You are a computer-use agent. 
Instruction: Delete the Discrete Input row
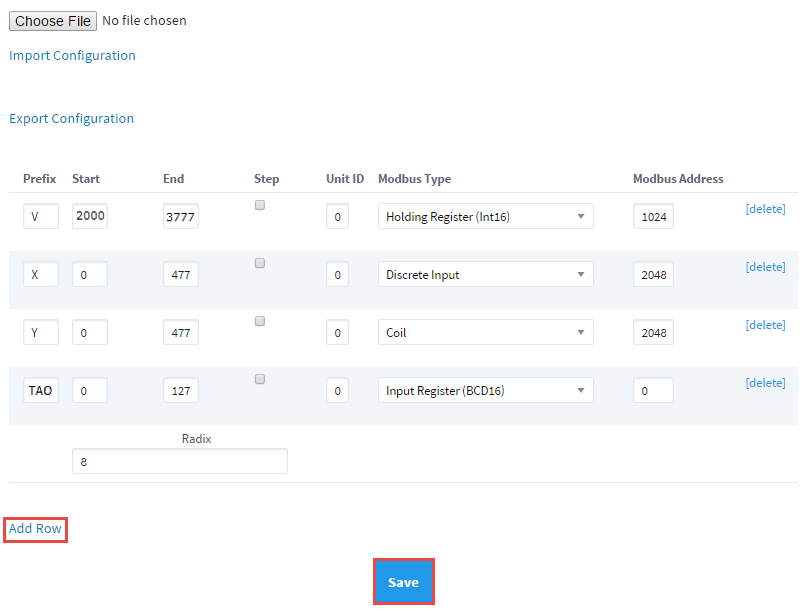pyautogui.click(x=765, y=266)
